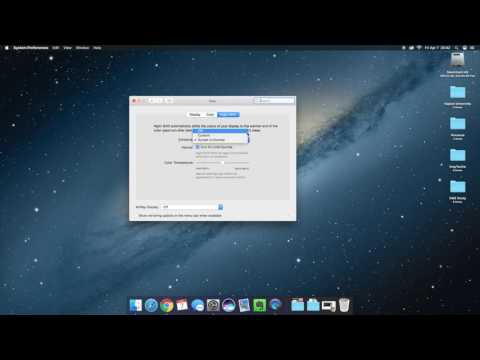Choose Sunset to Sunrise schedule option

220,140
